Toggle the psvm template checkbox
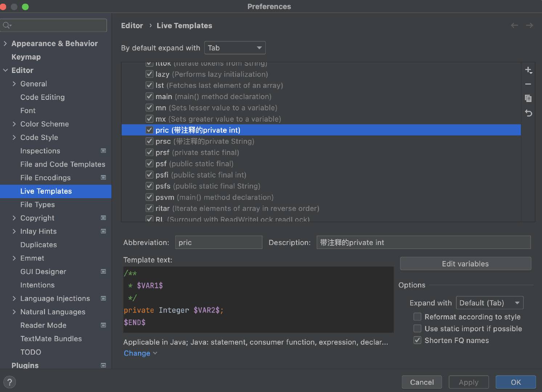 149,197
